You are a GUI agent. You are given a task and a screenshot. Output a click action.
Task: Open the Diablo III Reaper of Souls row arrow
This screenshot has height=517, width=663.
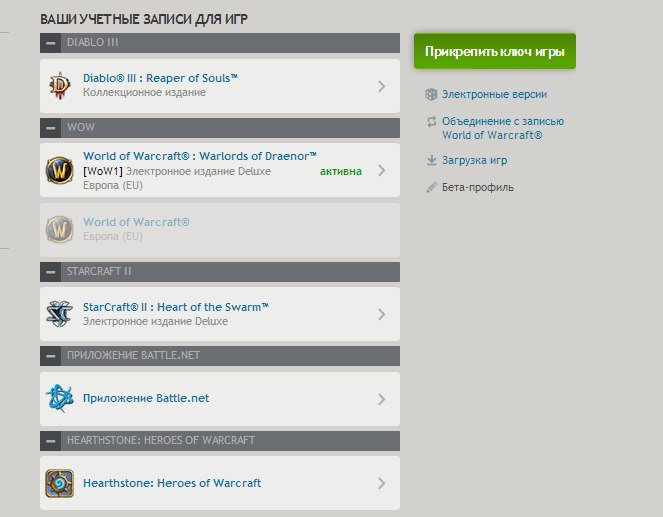pyautogui.click(x=381, y=86)
